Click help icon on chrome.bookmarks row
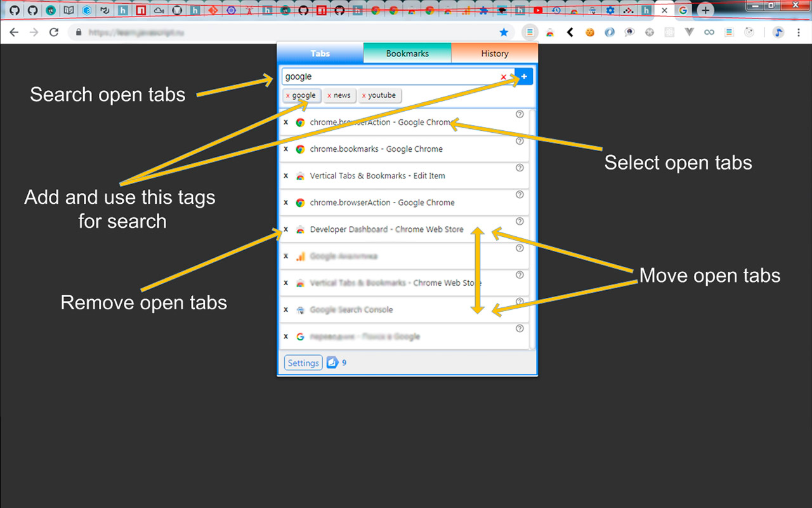 pyautogui.click(x=520, y=141)
